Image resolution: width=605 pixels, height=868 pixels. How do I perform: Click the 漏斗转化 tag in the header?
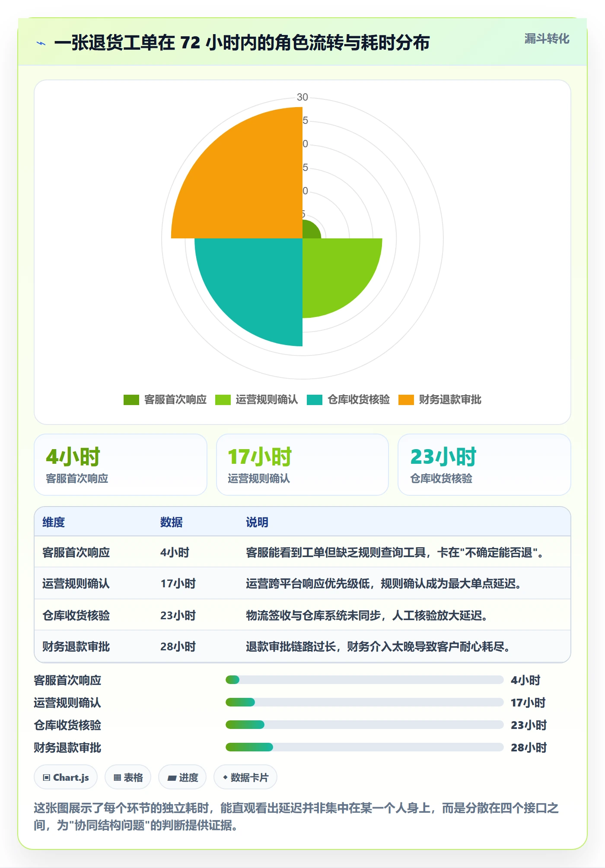547,38
